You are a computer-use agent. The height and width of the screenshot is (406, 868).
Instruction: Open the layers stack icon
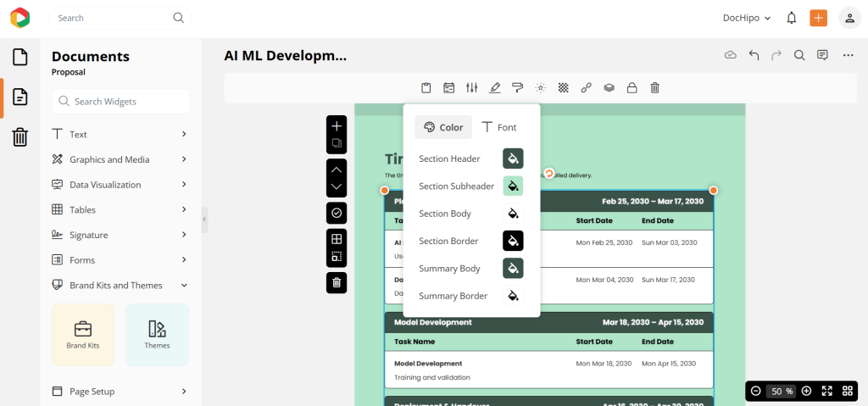coord(609,87)
